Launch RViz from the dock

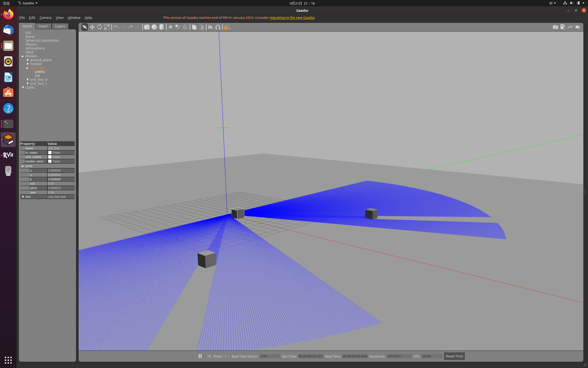pos(8,155)
